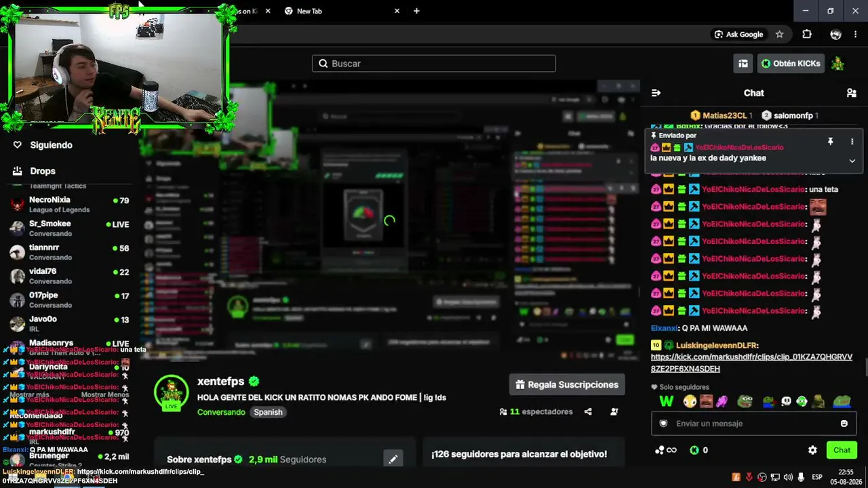Expand the pinned message chevron
Image resolution: width=868 pixels, height=488 pixels.
point(852,161)
